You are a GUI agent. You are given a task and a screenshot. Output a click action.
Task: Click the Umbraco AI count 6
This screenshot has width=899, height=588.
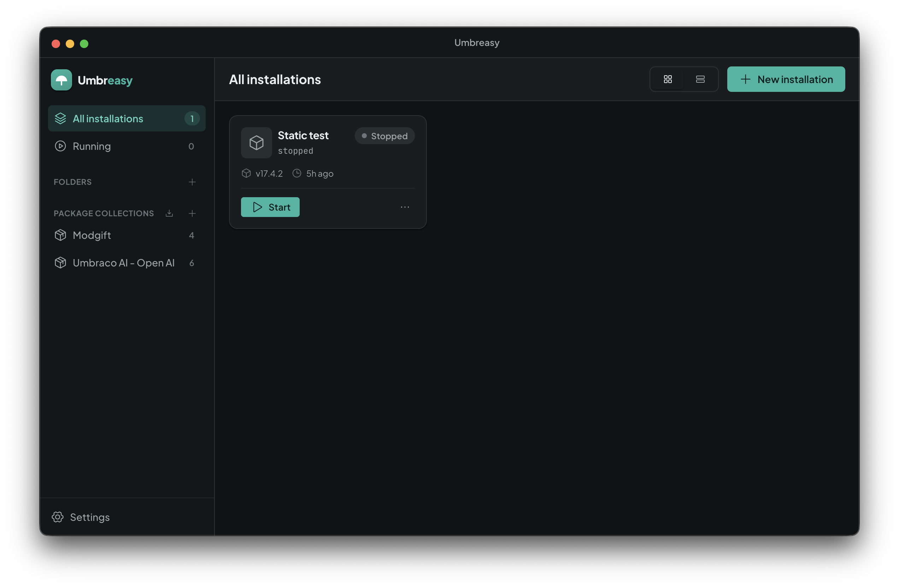[192, 263]
